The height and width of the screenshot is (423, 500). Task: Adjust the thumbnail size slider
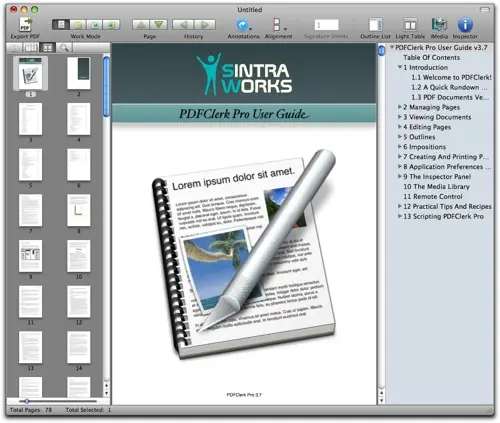click(27, 401)
